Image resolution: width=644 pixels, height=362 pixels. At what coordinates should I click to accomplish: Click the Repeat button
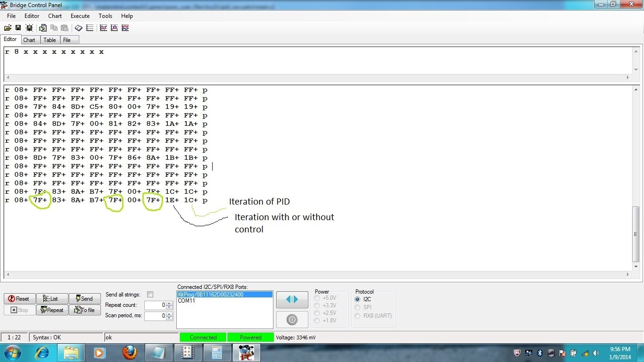click(x=52, y=310)
